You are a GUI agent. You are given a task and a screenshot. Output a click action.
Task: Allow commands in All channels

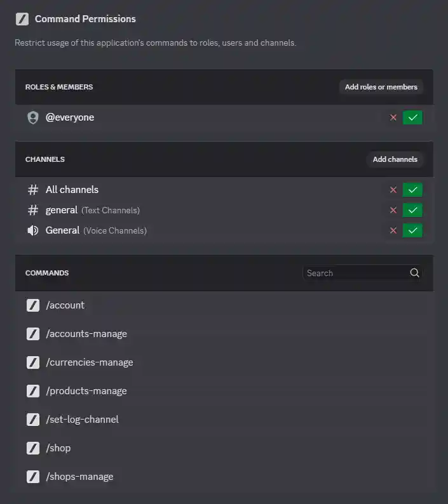coord(412,190)
